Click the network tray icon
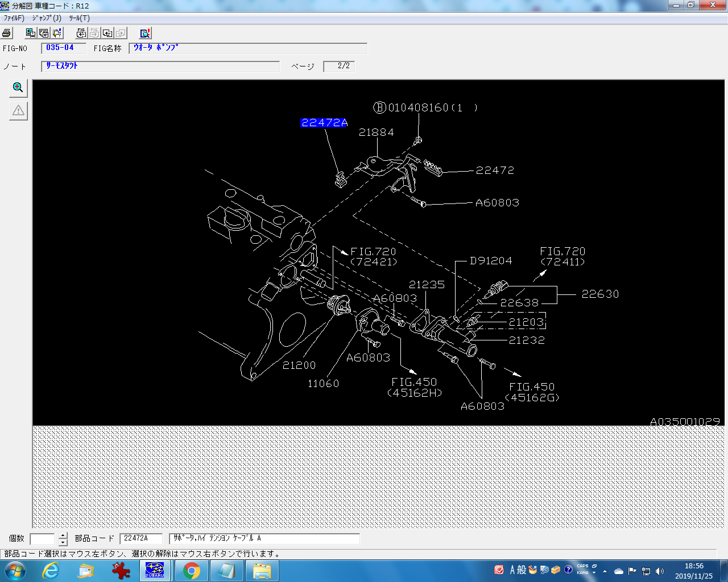The height and width of the screenshot is (582, 728). pyautogui.click(x=646, y=571)
